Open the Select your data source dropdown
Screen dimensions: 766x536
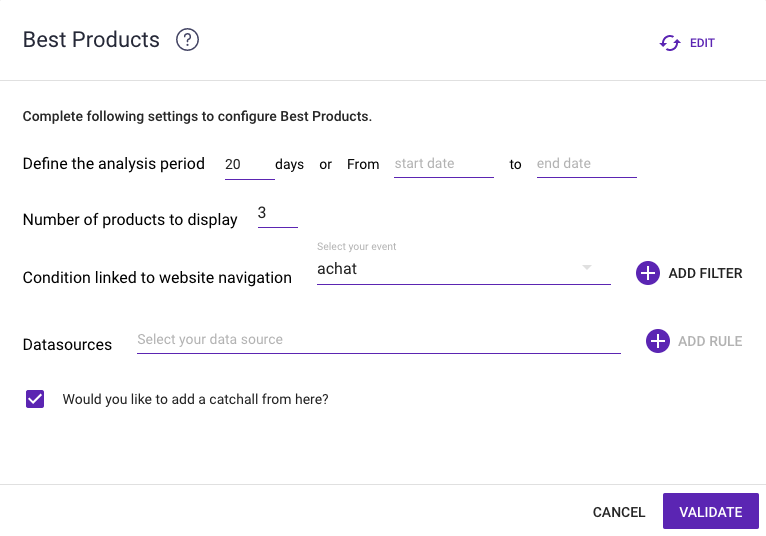(x=378, y=340)
